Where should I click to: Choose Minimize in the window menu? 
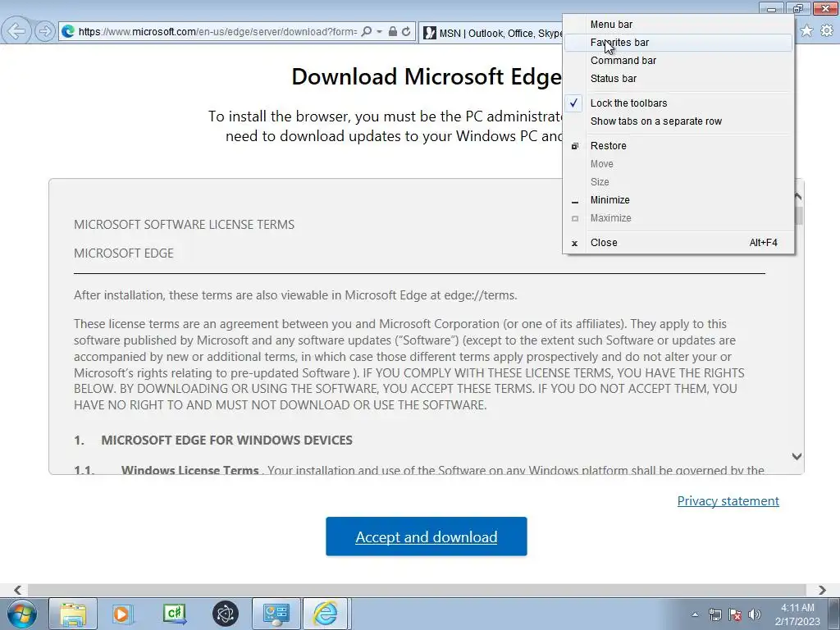click(678, 200)
